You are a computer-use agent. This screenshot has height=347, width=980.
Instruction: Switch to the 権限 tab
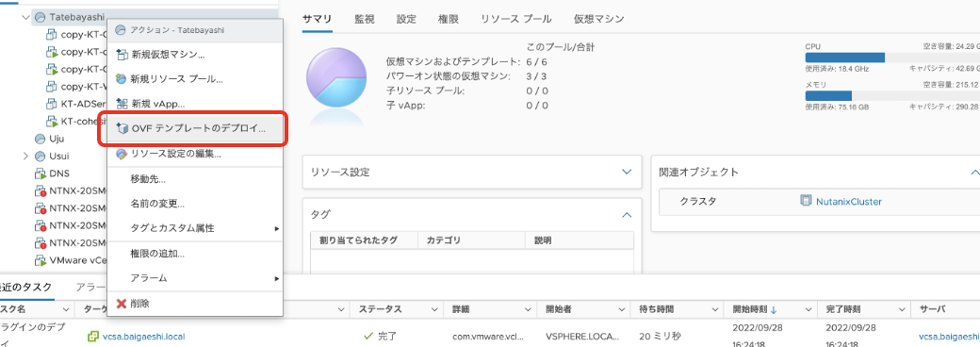[449, 19]
